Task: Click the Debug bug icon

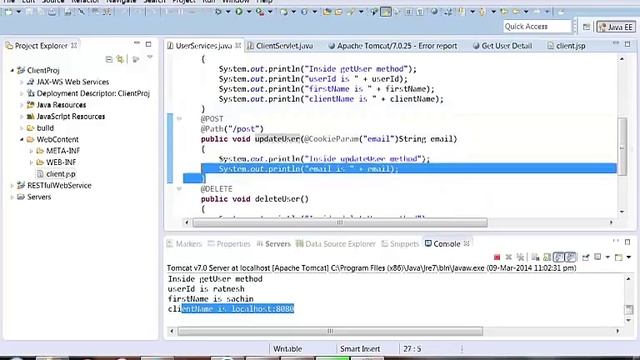Action: pos(218,12)
